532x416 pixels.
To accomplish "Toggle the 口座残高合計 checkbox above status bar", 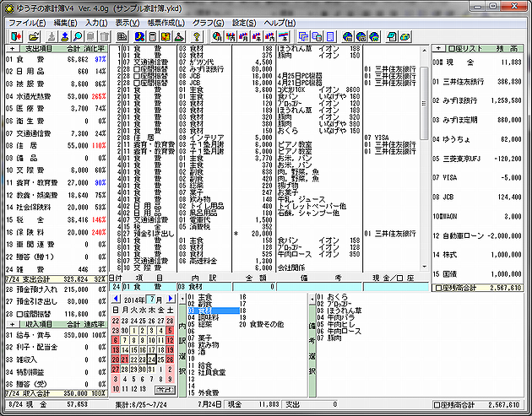I will tap(437, 286).
